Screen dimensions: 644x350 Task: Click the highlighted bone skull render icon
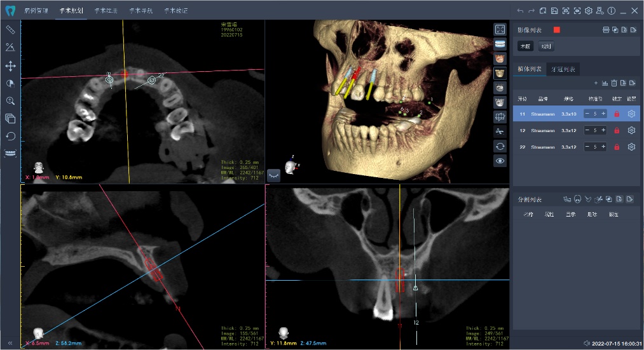500,74
